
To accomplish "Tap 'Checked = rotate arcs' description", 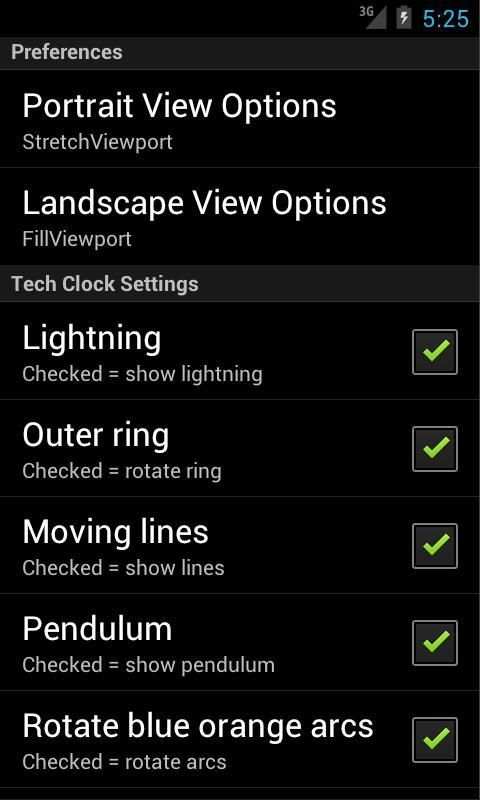I will (124, 762).
